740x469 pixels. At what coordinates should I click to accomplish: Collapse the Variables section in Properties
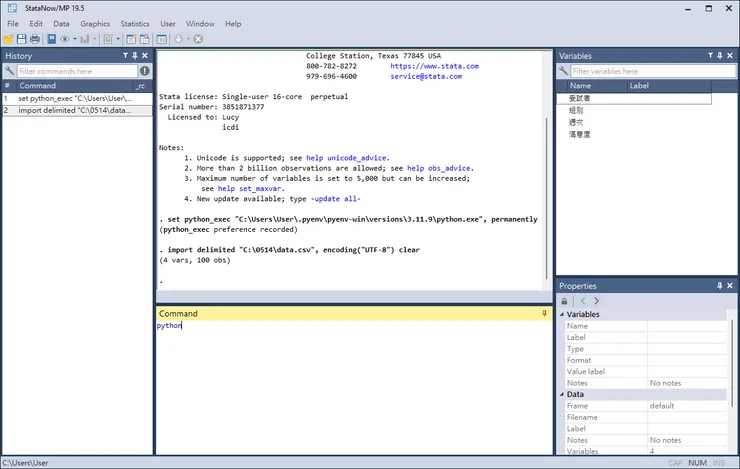coord(562,314)
